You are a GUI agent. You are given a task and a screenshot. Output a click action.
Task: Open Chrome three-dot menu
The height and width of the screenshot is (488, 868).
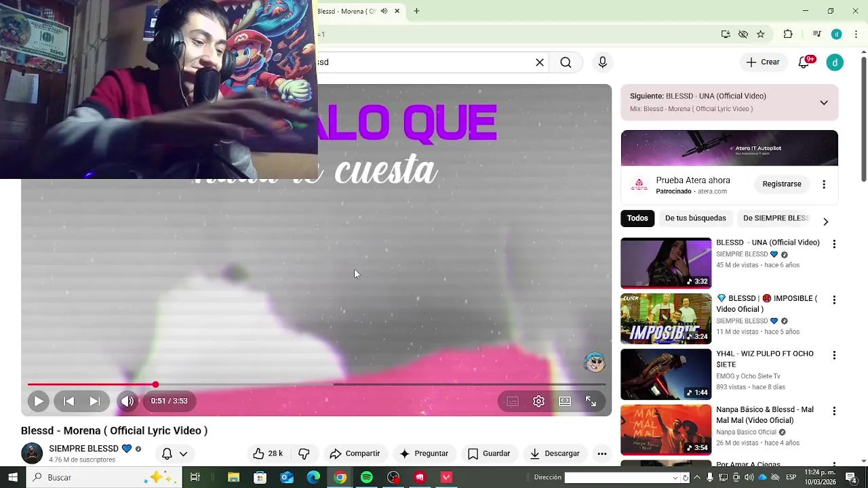click(856, 35)
